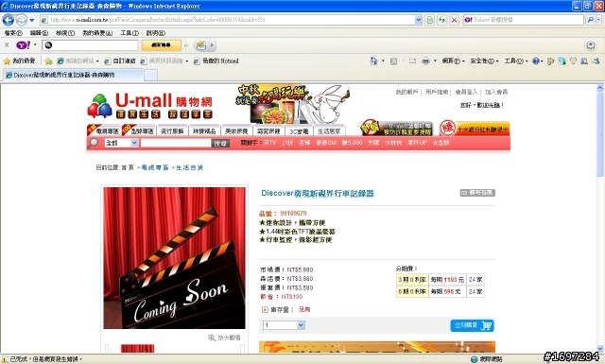
Task: Click the Yahoo toolbar mail icon
Action: (201, 45)
